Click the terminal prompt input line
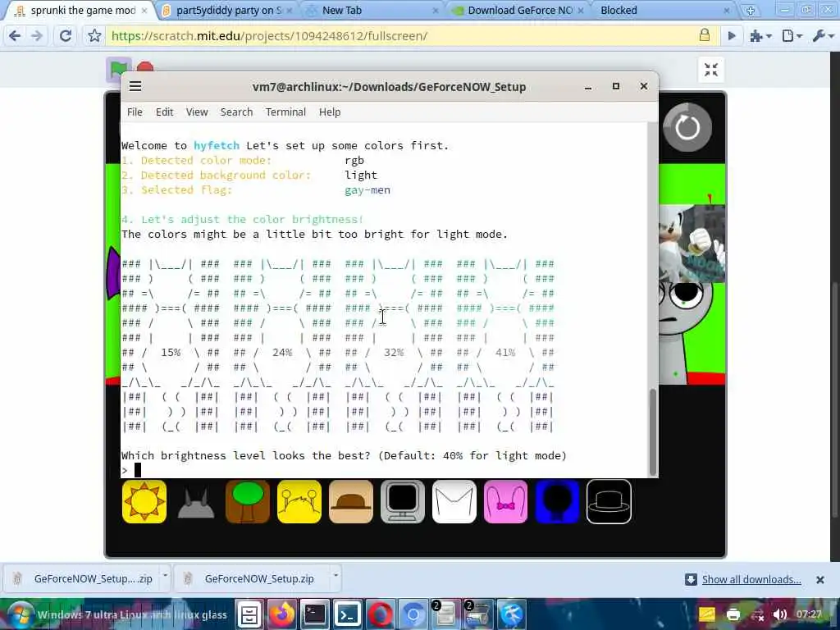The image size is (840, 630). point(384,470)
